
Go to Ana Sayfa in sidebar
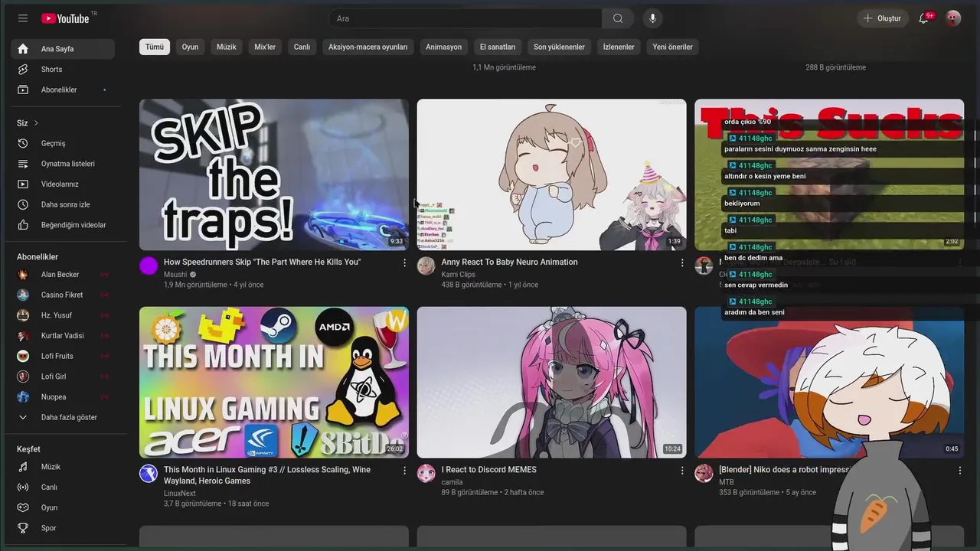(63, 49)
